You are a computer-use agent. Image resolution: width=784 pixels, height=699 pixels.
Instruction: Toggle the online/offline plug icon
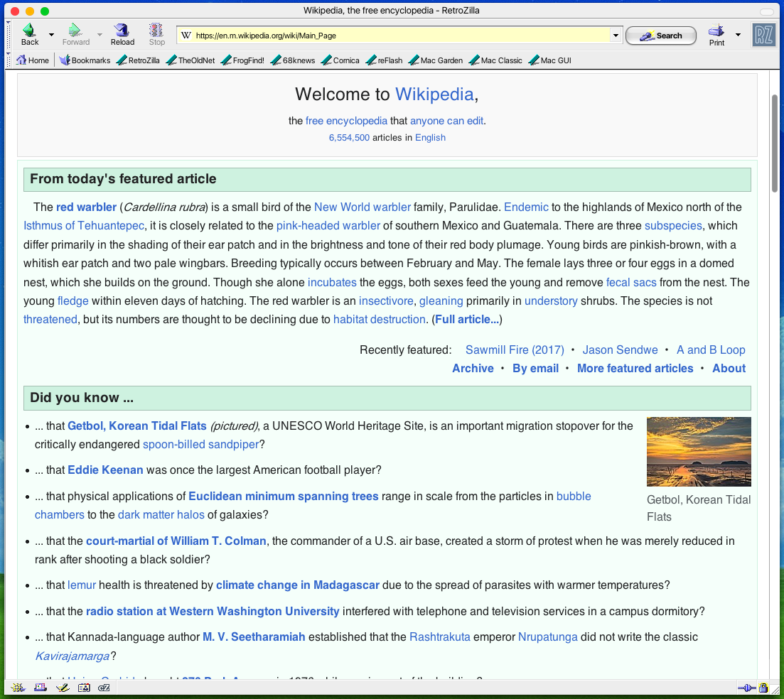[x=746, y=688]
